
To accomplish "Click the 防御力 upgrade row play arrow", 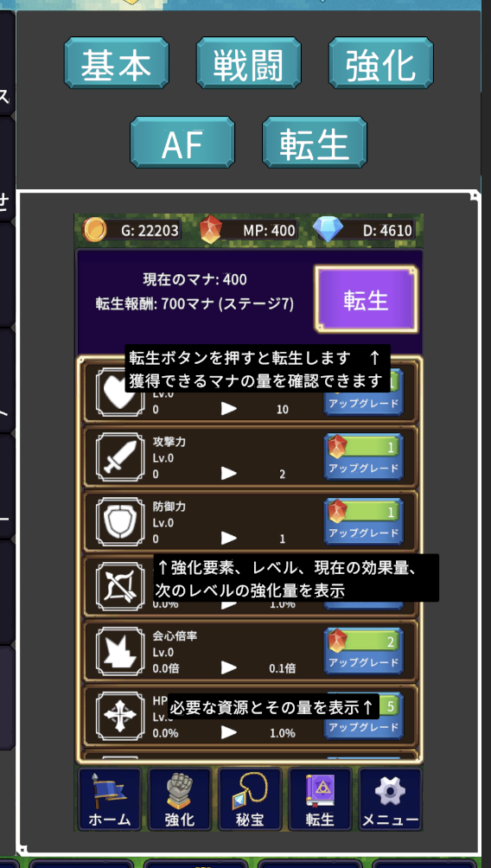I will click(x=228, y=538).
